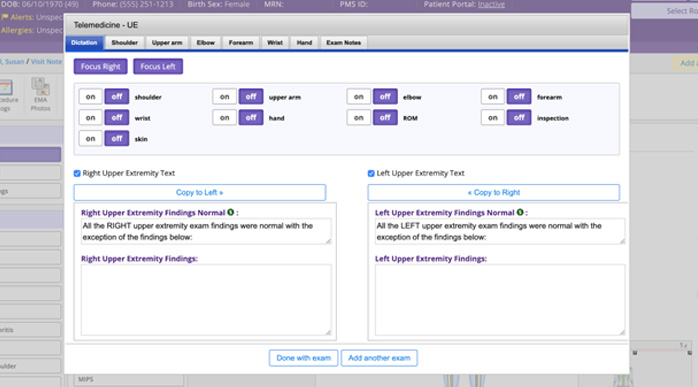The height and width of the screenshot is (387, 698).
Task: Turn forearm toggle on
Action: (x=493, y=97)
